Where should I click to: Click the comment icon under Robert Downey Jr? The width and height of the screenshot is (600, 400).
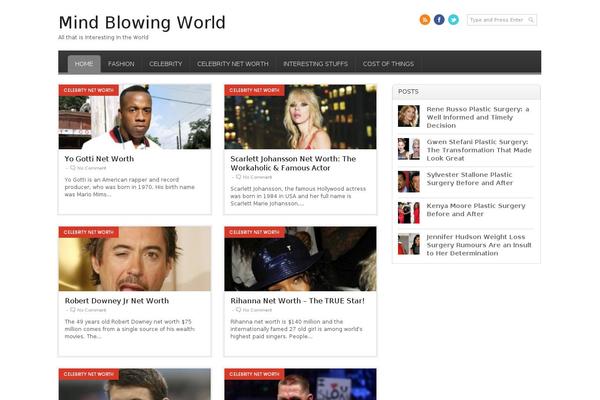[x=73, y=310]
